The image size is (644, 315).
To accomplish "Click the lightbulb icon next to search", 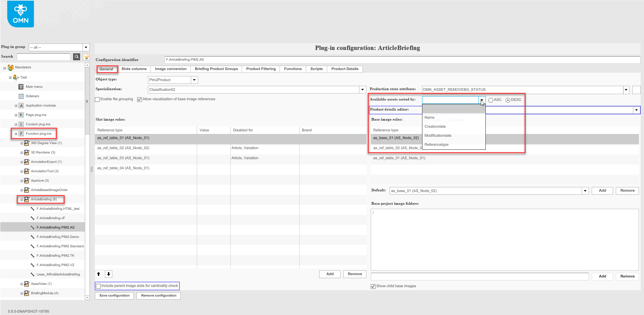I will (86, 57).
